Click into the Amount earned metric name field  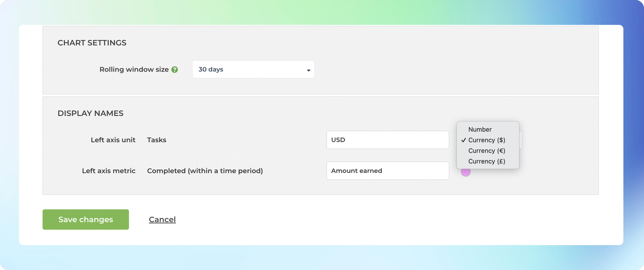(x=388, y=171)
